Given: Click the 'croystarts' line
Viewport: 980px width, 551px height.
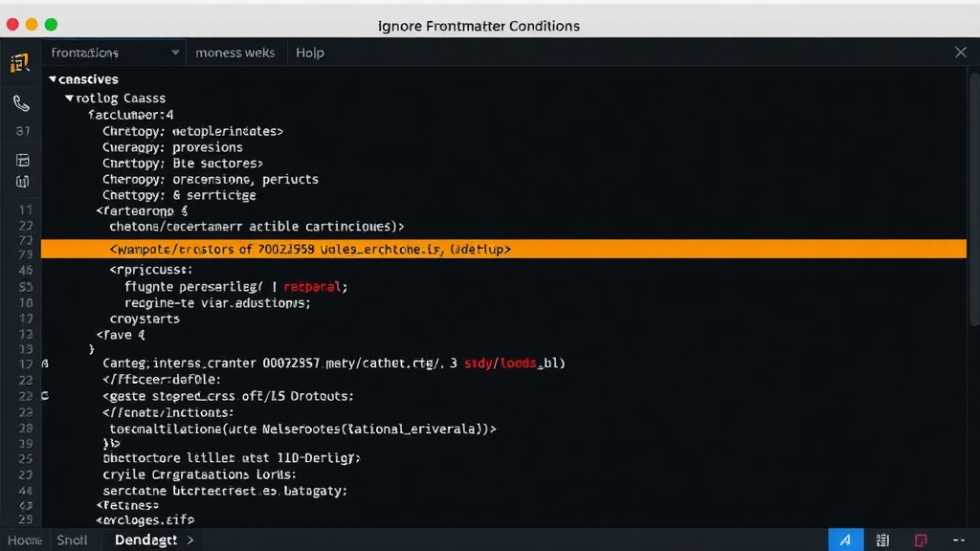Looking at the screenshot, I should click(145, 319).
